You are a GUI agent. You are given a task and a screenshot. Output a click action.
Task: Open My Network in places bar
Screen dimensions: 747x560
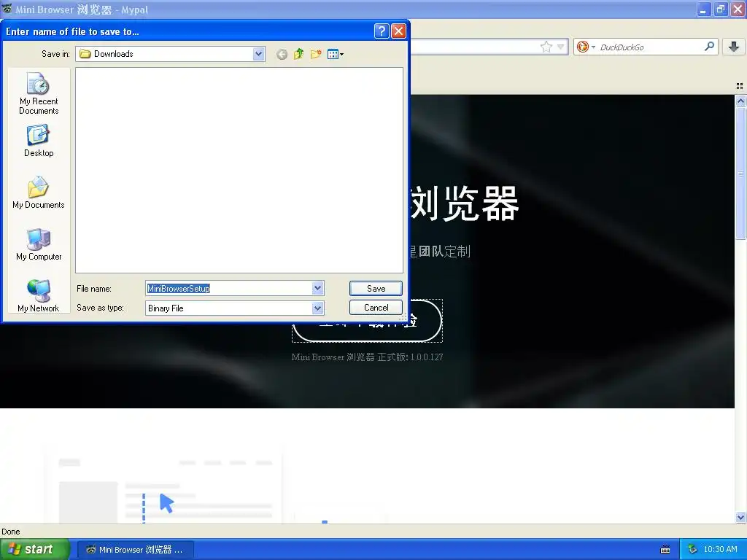pos(39,296)
